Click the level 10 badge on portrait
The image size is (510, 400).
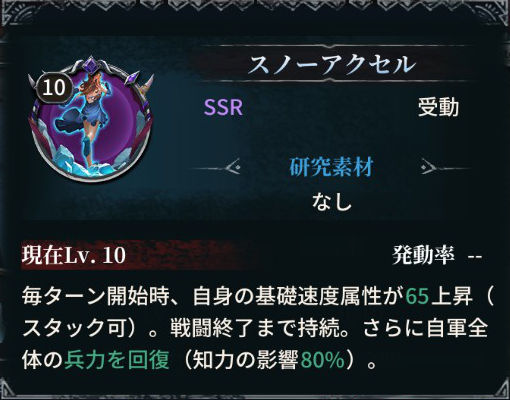pyautogui.click(x=54, y=88)
